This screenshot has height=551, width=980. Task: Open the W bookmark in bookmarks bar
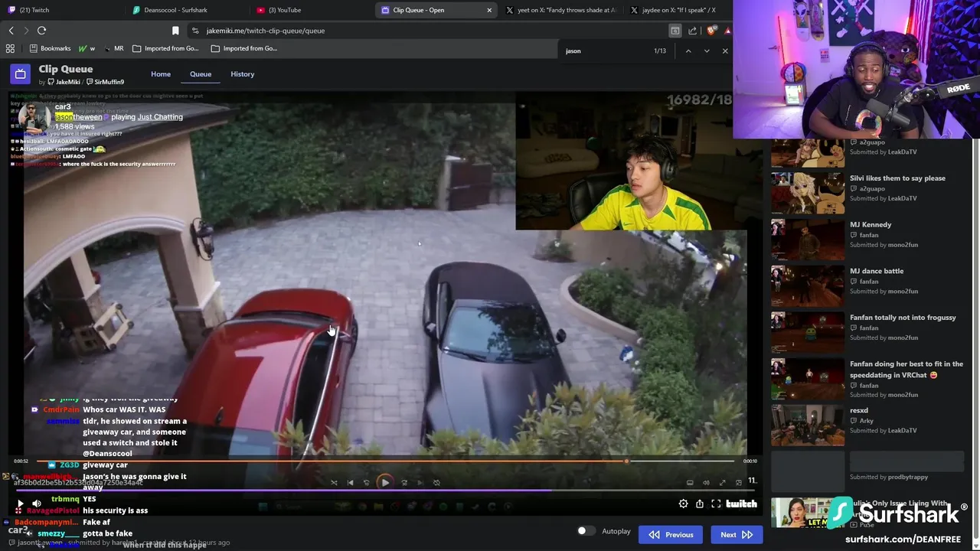(x=87, y=48)
